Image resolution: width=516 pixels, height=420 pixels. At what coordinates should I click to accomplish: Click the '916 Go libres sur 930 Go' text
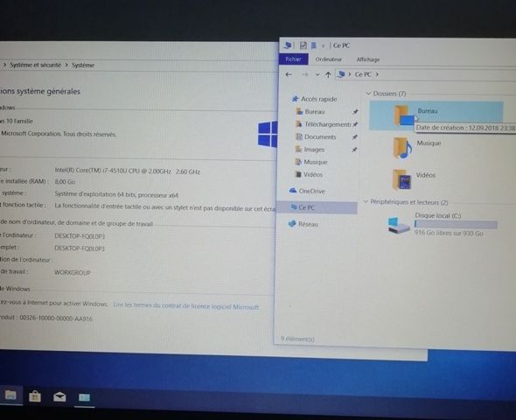tap(449, 233)
